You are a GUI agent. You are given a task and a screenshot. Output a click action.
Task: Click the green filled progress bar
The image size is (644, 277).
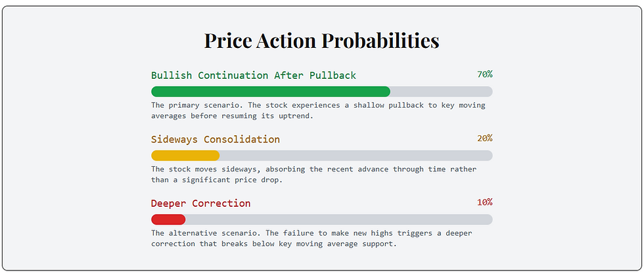271,91
